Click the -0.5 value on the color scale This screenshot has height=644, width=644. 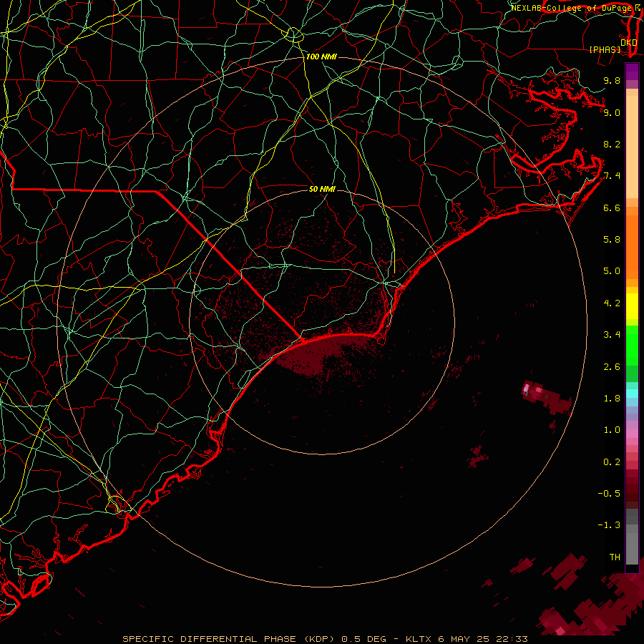(609, 494)
